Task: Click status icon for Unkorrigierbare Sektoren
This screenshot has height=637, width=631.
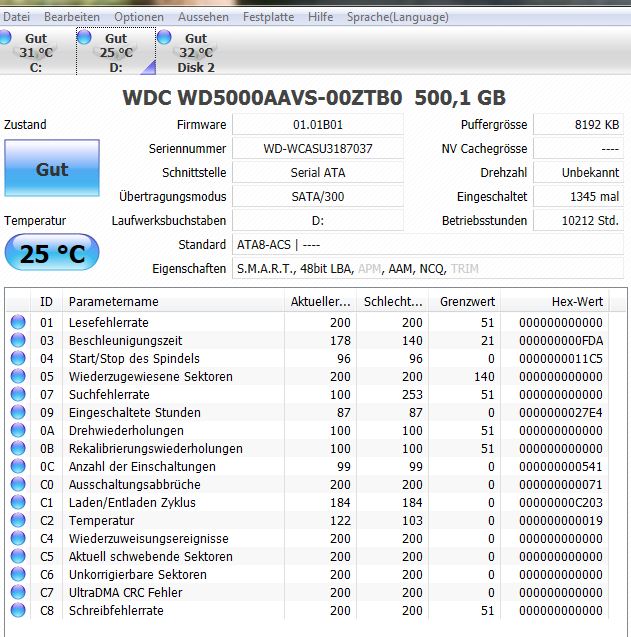Action: click(x=18, y=574)
